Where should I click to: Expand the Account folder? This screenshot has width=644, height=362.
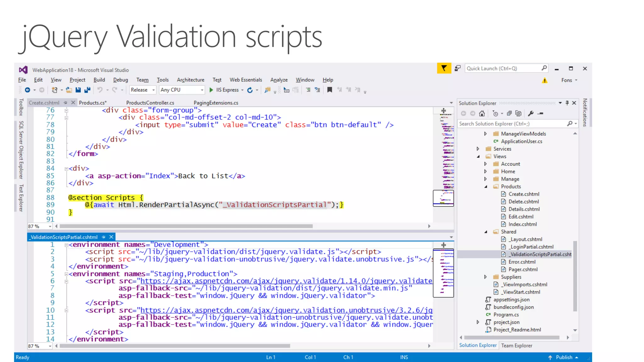tap(486, 164)
